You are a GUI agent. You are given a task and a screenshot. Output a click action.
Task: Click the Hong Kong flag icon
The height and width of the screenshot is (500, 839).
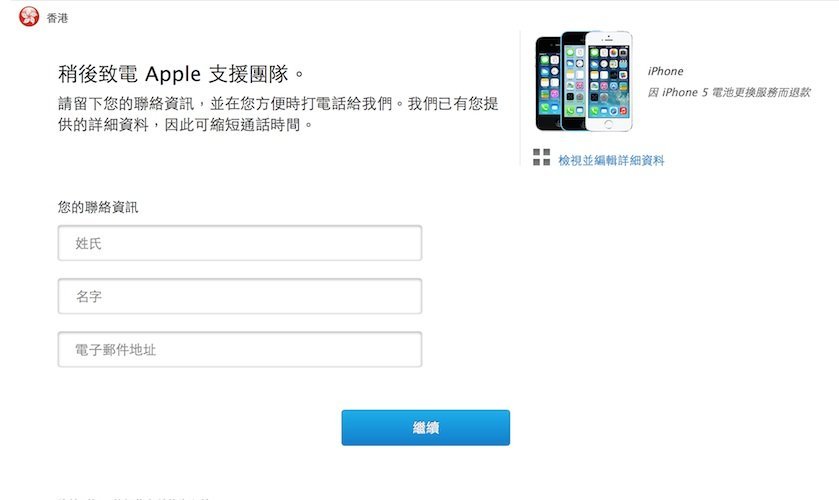tap(29, 17)
